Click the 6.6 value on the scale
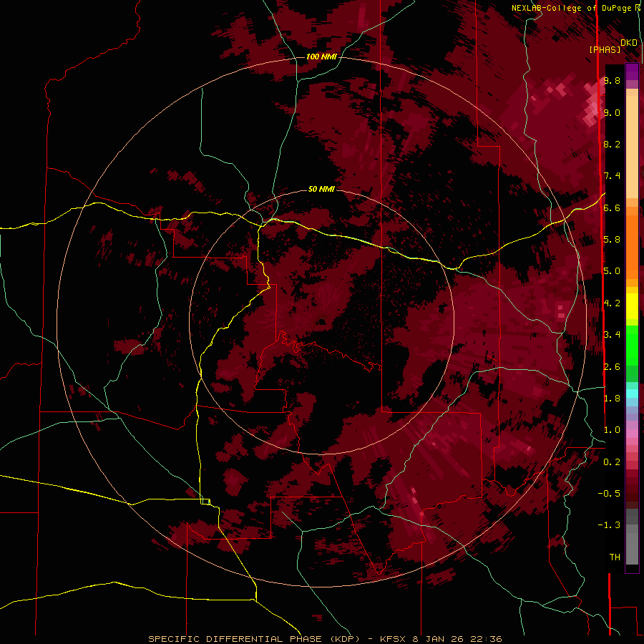Screen dimensions: 644x644 click(612, 208)
